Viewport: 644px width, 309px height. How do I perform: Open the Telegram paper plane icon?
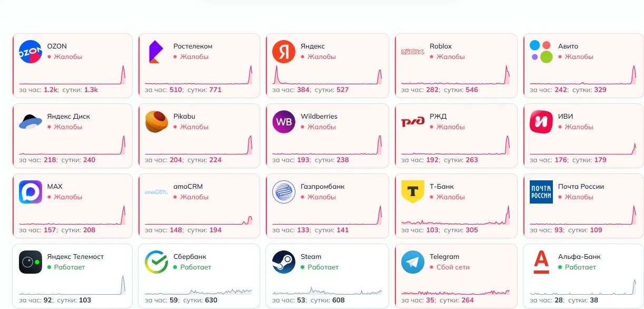click(x=413, y=262)
